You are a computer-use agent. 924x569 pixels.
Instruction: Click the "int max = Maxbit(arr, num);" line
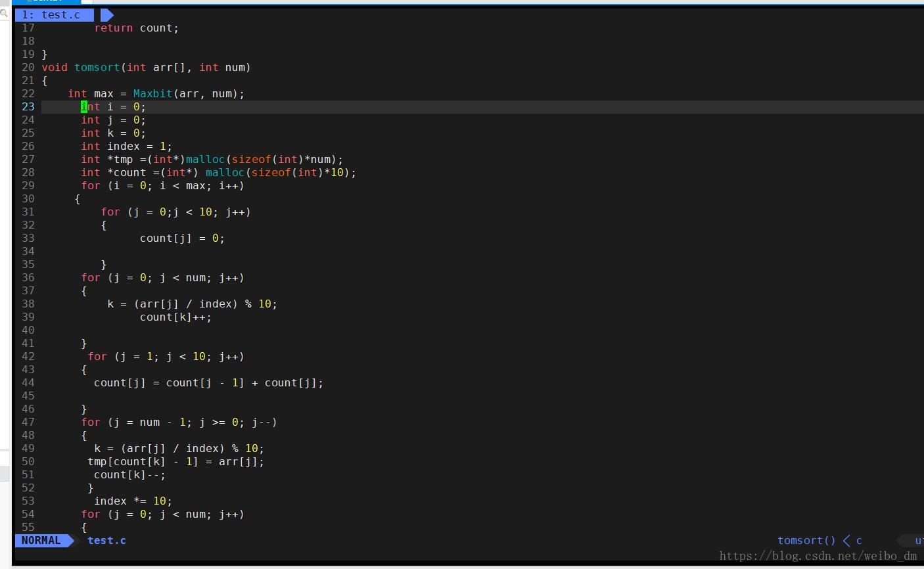click(156, 93)
